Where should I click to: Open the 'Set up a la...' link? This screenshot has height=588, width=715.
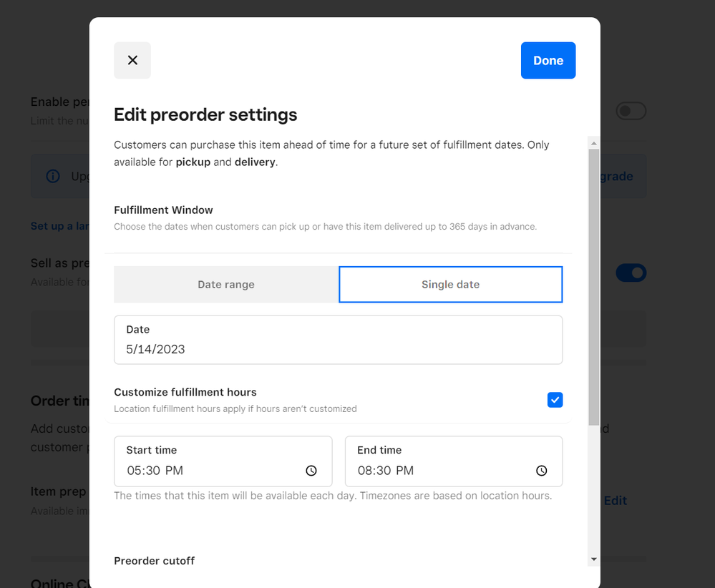click(x=60, y=226)
